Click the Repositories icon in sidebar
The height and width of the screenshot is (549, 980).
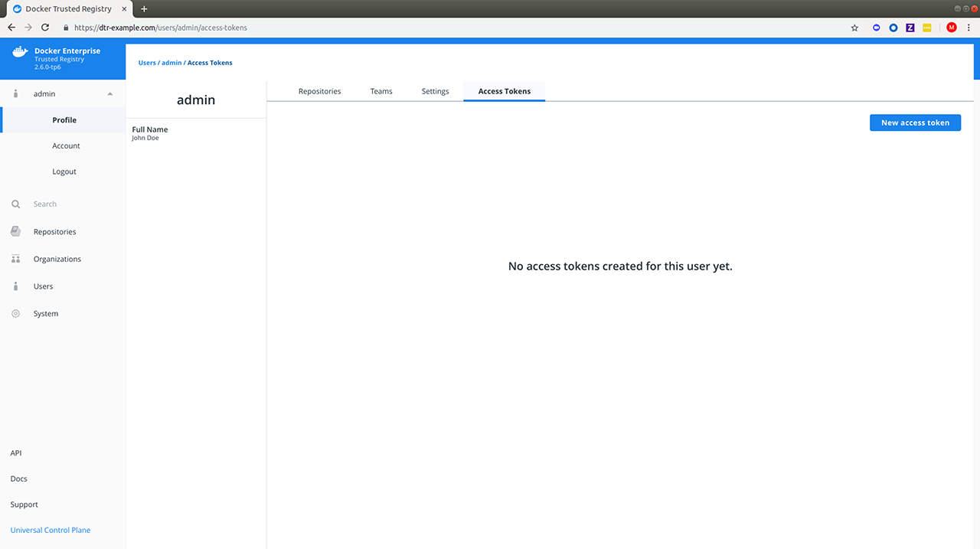[15, 231]
